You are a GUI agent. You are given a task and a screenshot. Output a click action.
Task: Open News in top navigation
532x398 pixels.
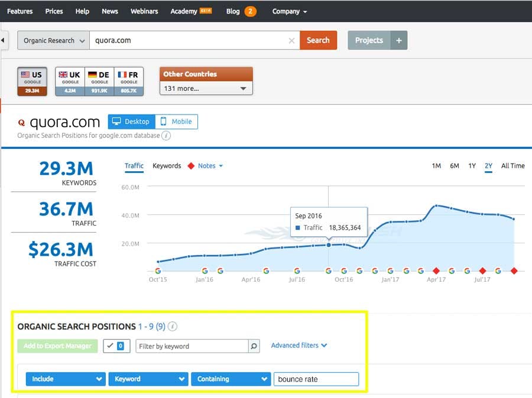click(110, 11)
